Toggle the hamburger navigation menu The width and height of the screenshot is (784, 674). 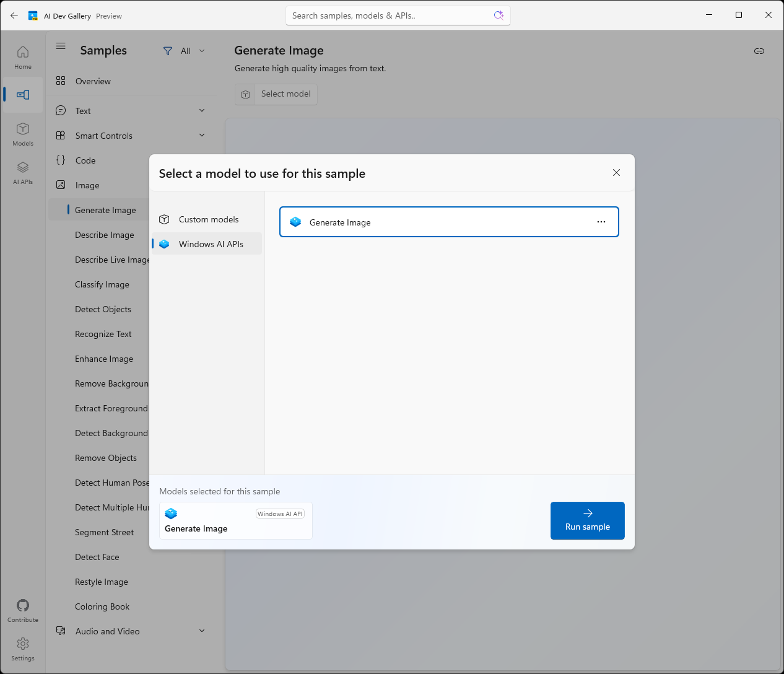pyautogui.click(x=61, y=46)
